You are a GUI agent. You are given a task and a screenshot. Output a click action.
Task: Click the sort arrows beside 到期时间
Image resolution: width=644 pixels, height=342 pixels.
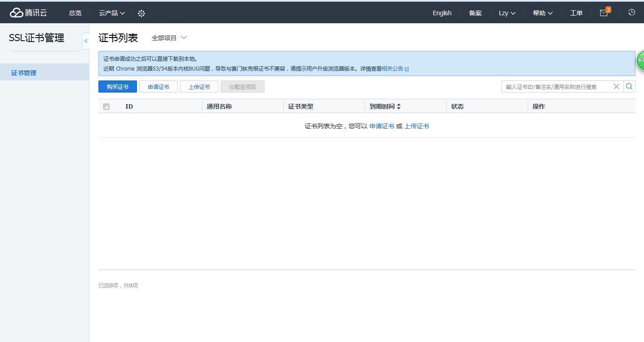pyautogui.click(x=399, y=106)
